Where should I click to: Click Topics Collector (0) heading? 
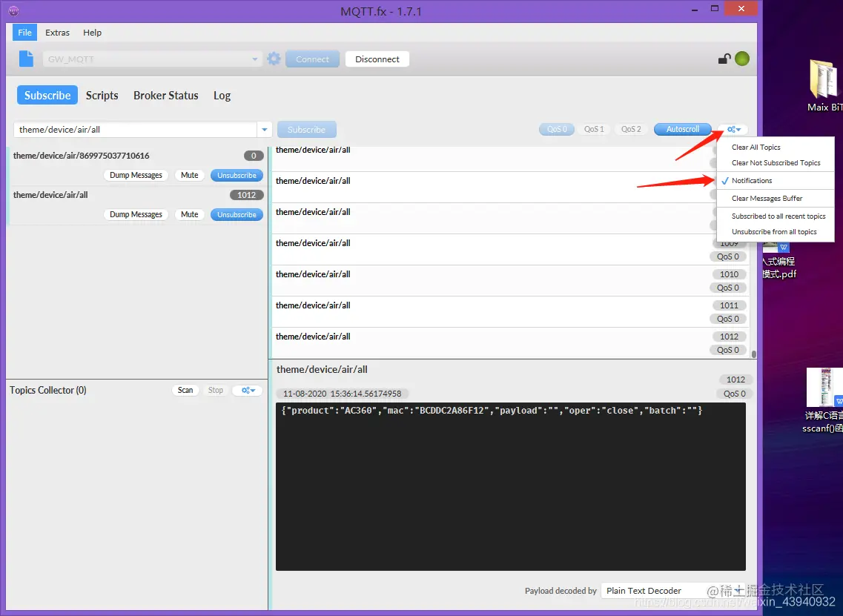pos(48,390)
